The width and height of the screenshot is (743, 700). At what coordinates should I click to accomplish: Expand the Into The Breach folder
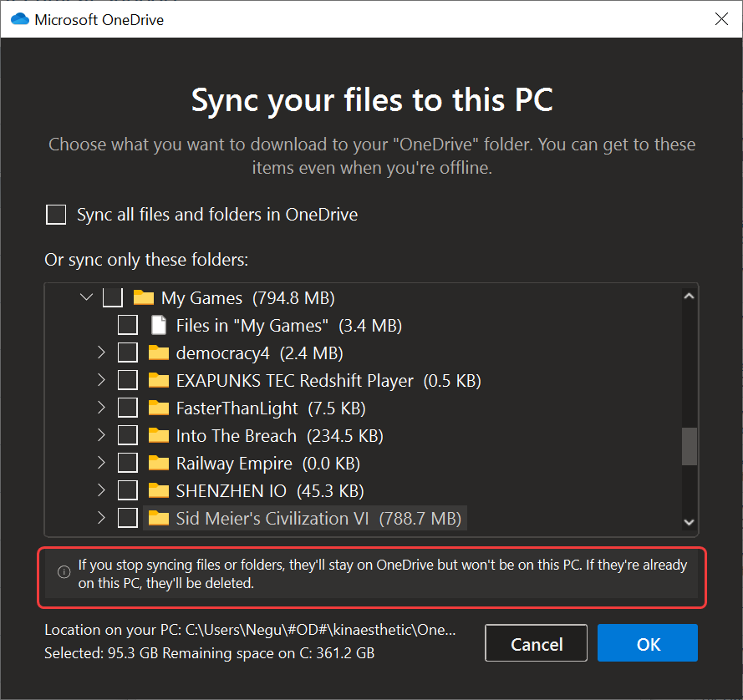coord(101,435)
